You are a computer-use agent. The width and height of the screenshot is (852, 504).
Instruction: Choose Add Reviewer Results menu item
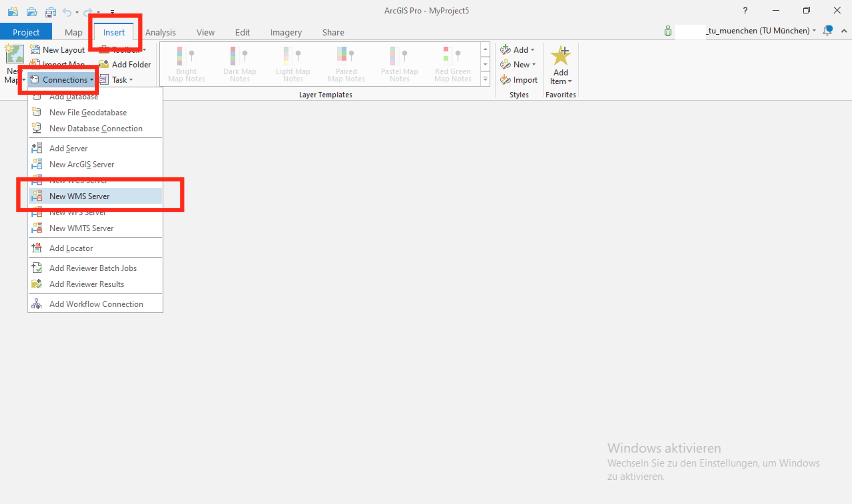coord(95,284)
